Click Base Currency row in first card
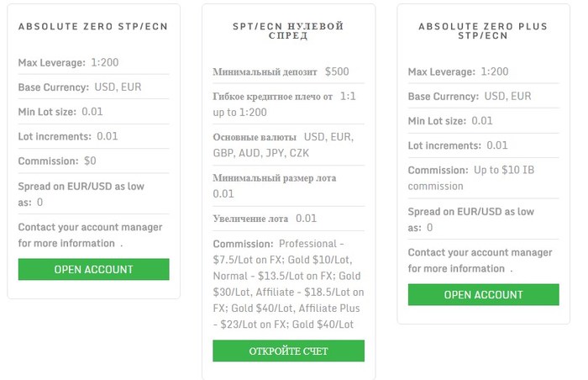This screenshot has width=588, height=380. [x=94, y=87]
